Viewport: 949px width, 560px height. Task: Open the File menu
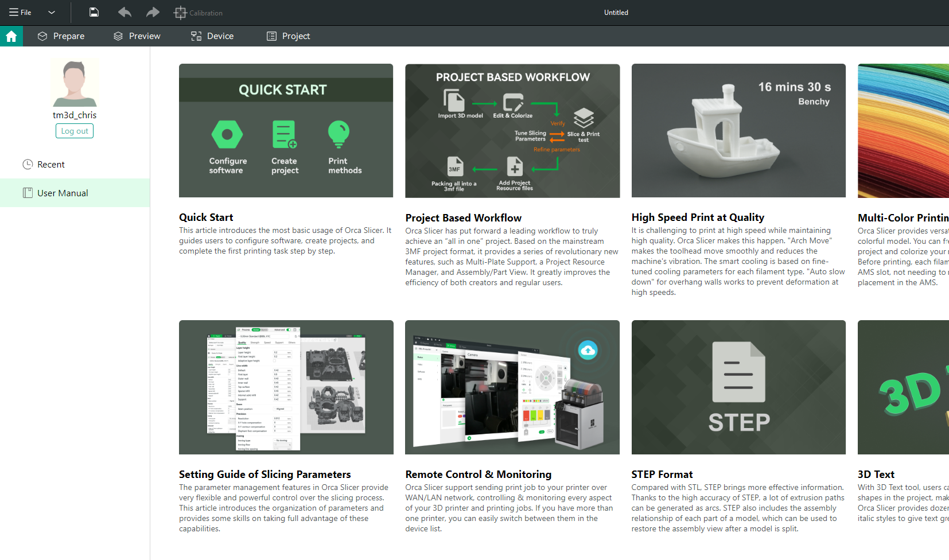click(x=20, y=12)
